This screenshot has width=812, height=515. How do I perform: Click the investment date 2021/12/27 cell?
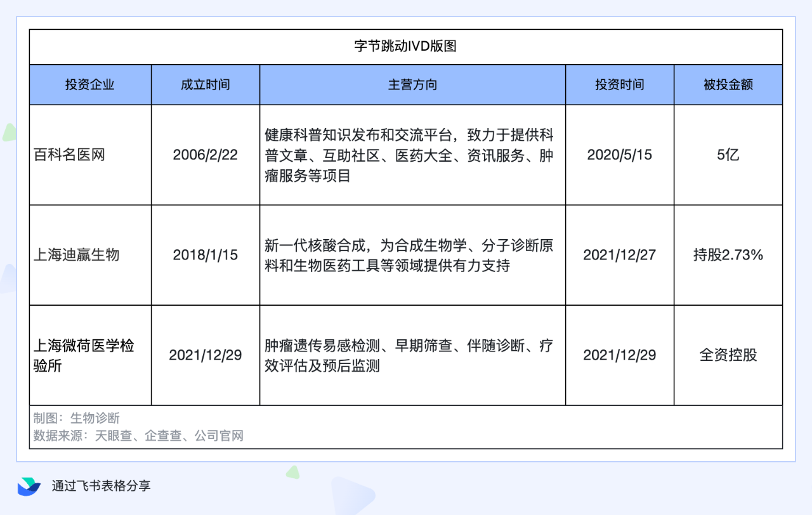[x=619, y=255]
